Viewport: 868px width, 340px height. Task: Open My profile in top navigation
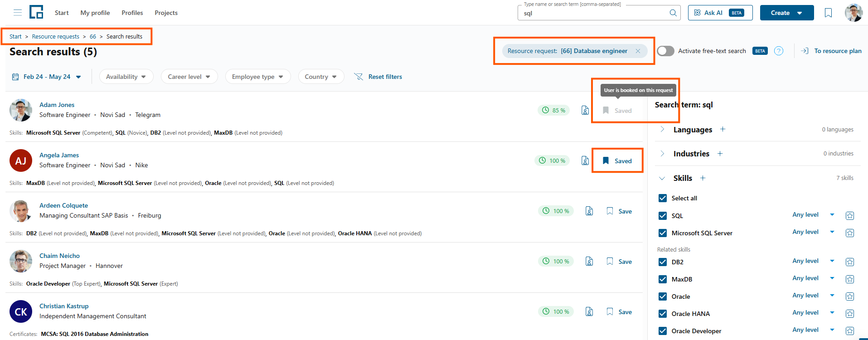pyautogui.click(x=95, y=13)
